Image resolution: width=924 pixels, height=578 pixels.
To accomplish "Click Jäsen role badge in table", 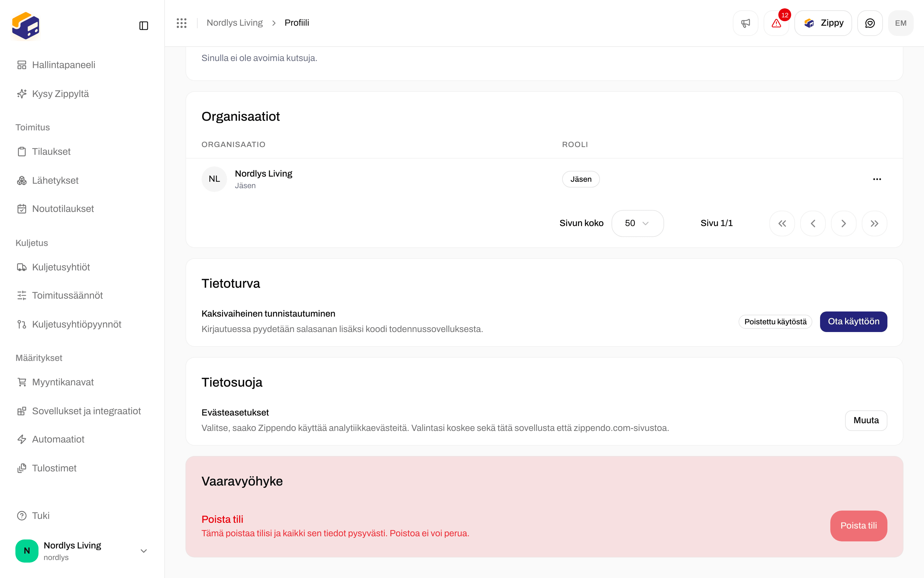I will [x=581, y=179].
